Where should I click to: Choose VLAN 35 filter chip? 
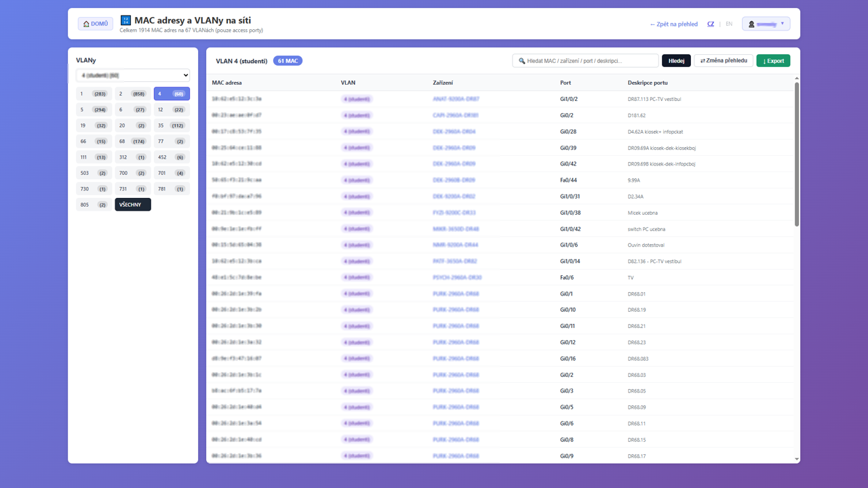172,125
